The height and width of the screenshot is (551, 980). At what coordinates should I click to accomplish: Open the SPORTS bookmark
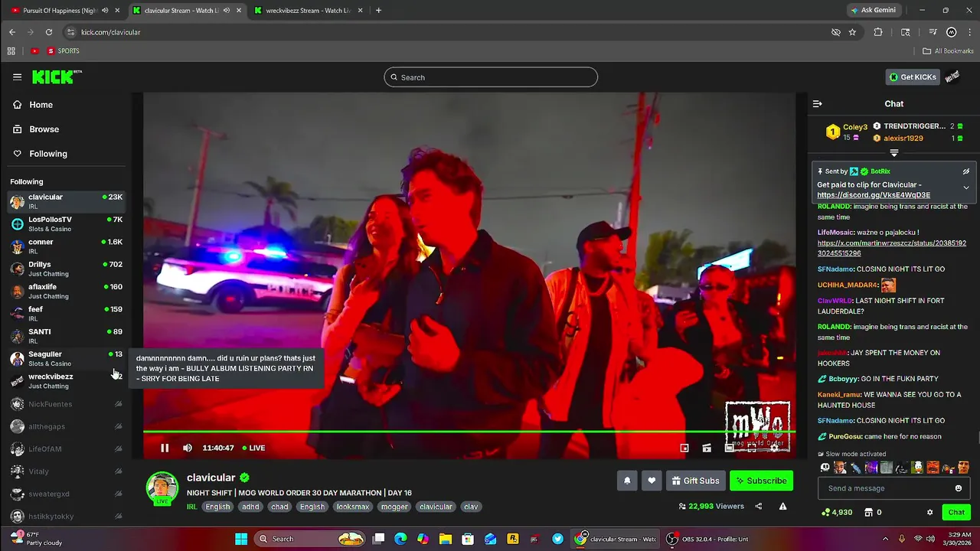pos(63,51)
